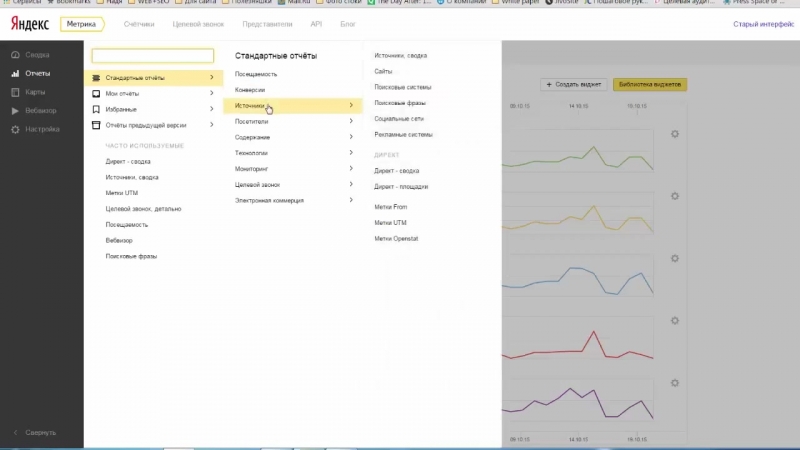Select the Отчеты bar chart icon

15,73
